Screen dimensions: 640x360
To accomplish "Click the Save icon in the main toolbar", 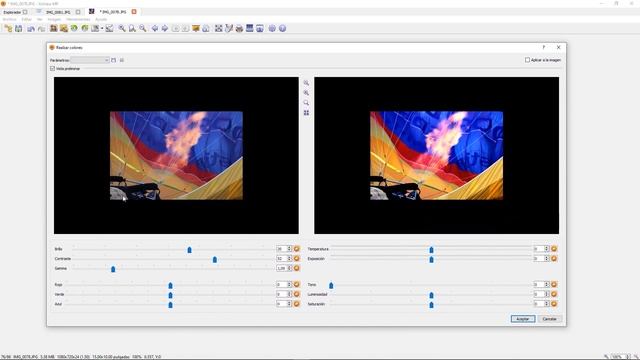I will point(19,28).
